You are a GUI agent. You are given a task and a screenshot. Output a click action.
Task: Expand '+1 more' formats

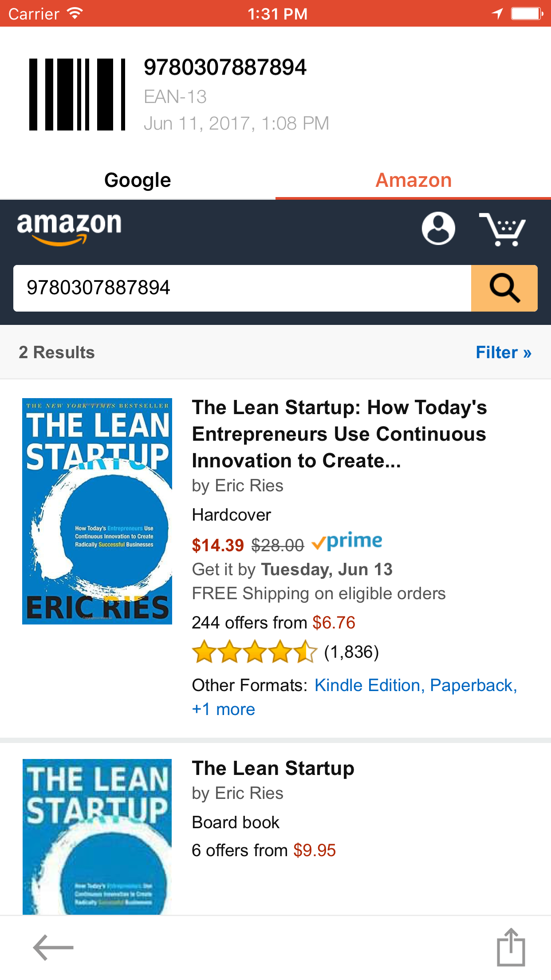[223, 709]
